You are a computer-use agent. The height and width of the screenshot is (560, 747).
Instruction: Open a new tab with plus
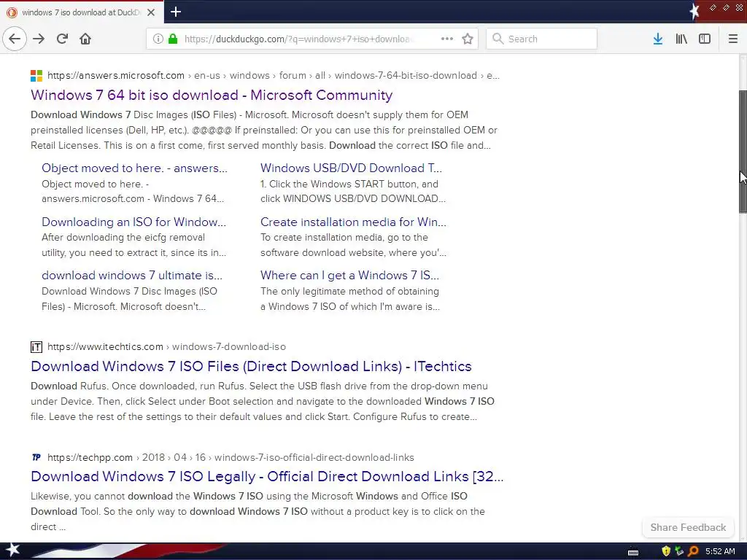click(176, 12)
